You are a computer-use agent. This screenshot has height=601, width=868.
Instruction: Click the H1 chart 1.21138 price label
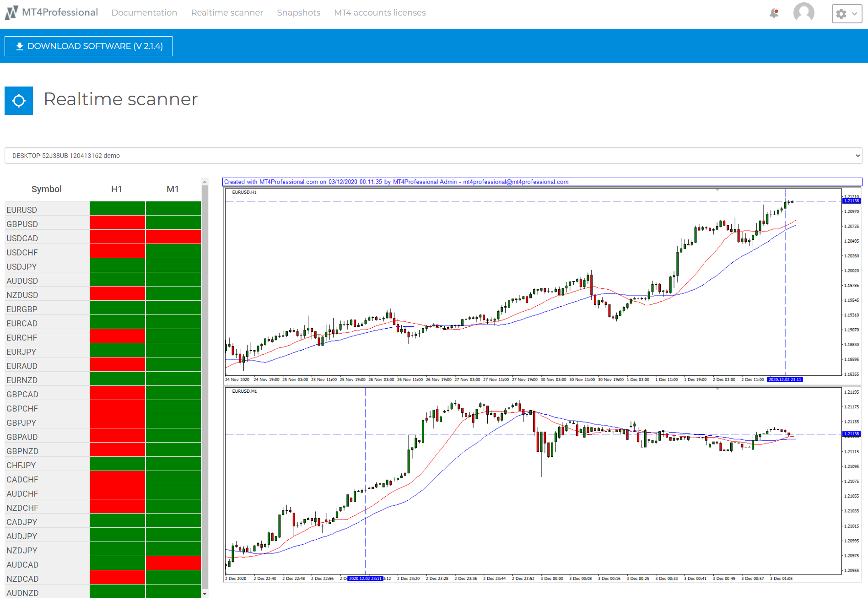(x=851, y=201)
